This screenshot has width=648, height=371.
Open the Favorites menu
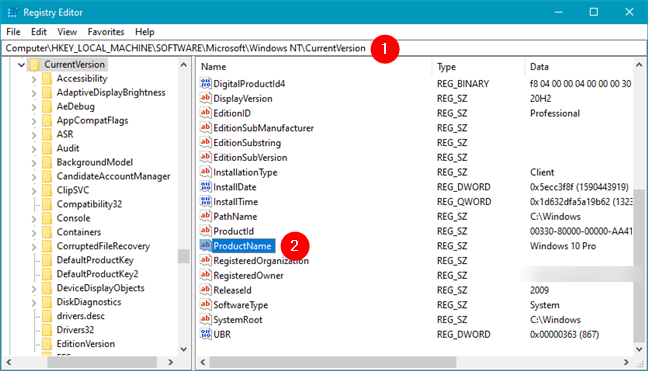106,32
